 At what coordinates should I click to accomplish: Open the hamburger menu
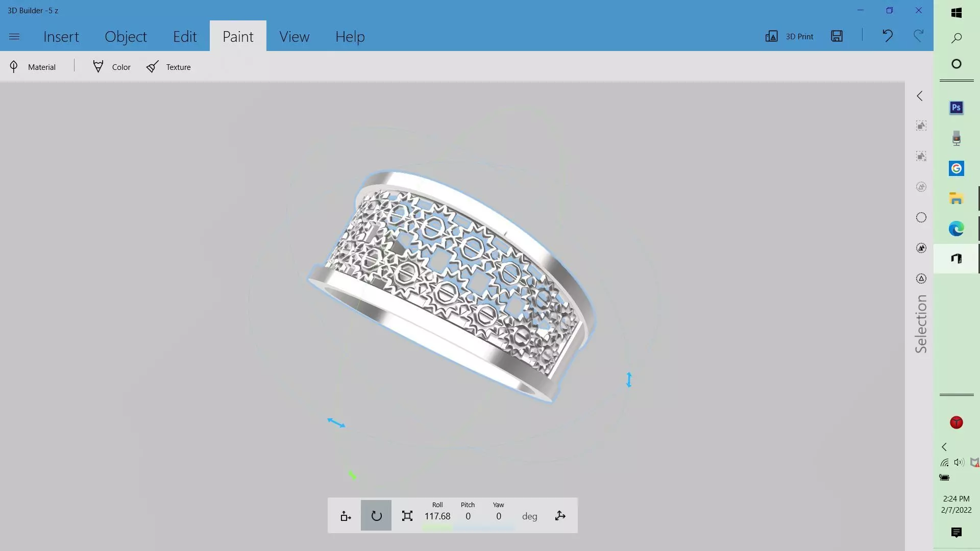14,37
